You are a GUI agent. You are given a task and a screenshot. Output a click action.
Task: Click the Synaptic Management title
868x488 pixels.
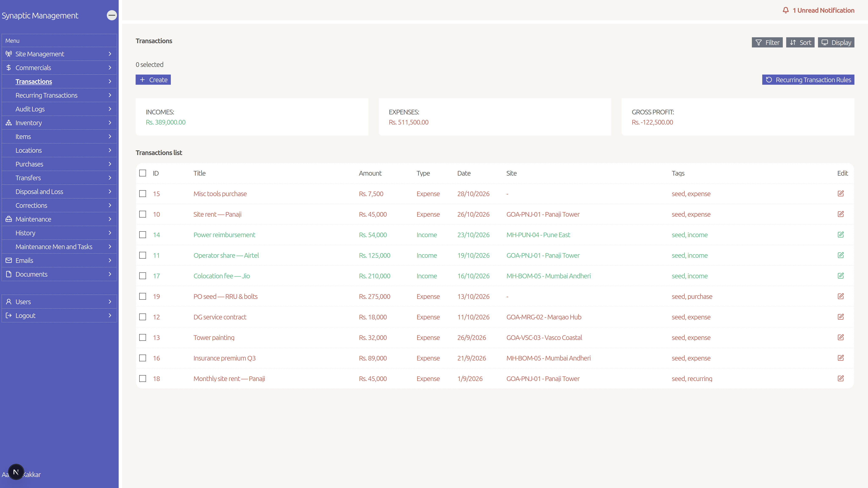(40, 15)
